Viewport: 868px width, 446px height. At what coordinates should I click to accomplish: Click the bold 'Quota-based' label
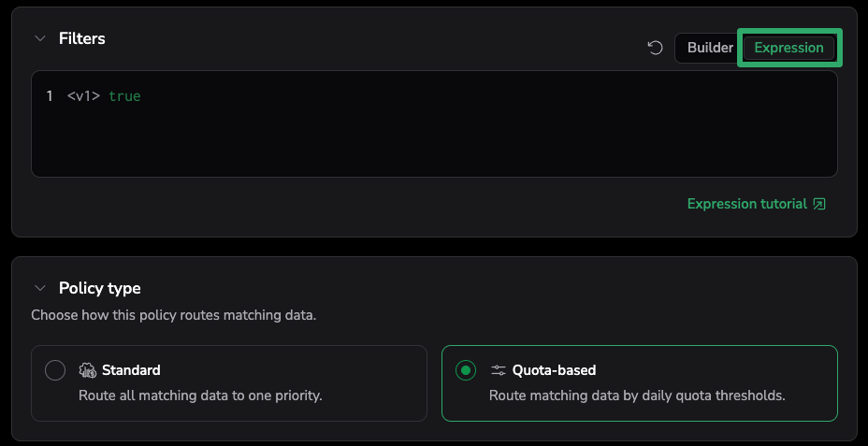pos(554,370)
